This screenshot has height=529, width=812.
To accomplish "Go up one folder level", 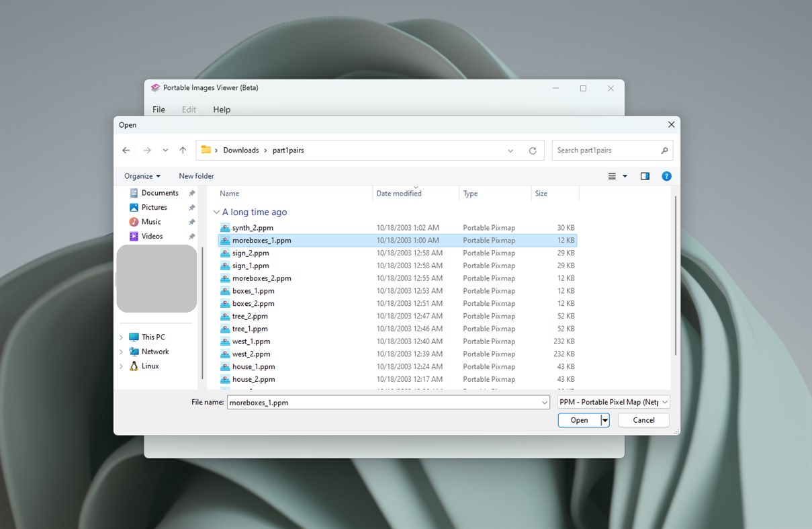I will (183, 151).
